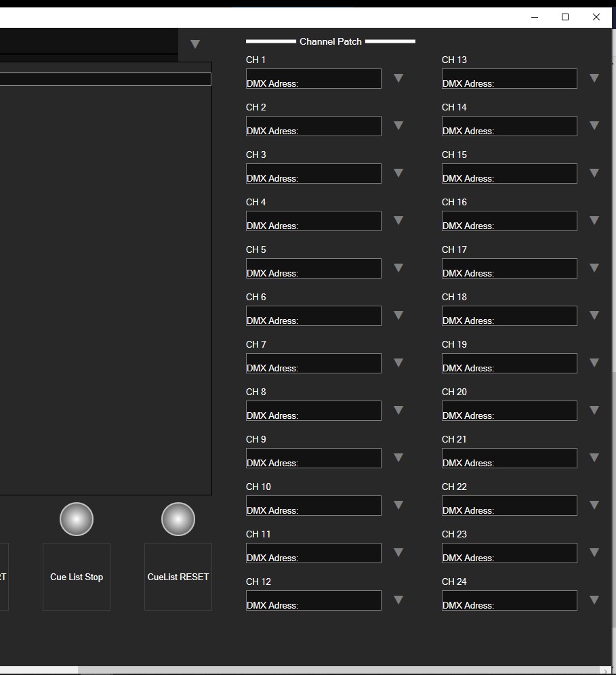616x675 pixels.
Task: Expand the top-left panel dropdown triangle
Action: pyautogui.click(x=195, y=45)
